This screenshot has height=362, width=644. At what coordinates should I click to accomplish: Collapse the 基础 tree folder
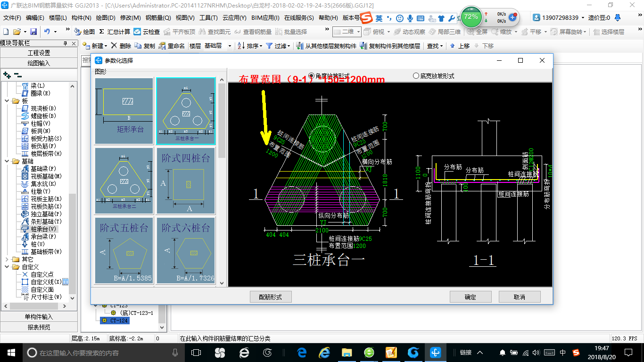[7, 161]
